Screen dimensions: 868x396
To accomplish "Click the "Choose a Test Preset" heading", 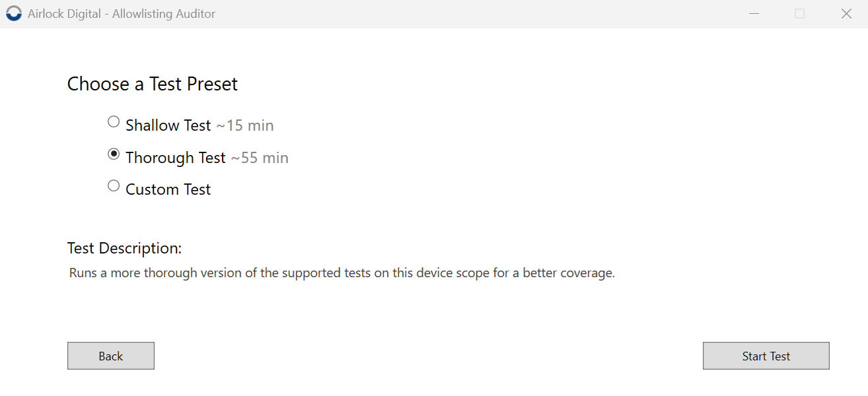I will click(x=153, y=84).
